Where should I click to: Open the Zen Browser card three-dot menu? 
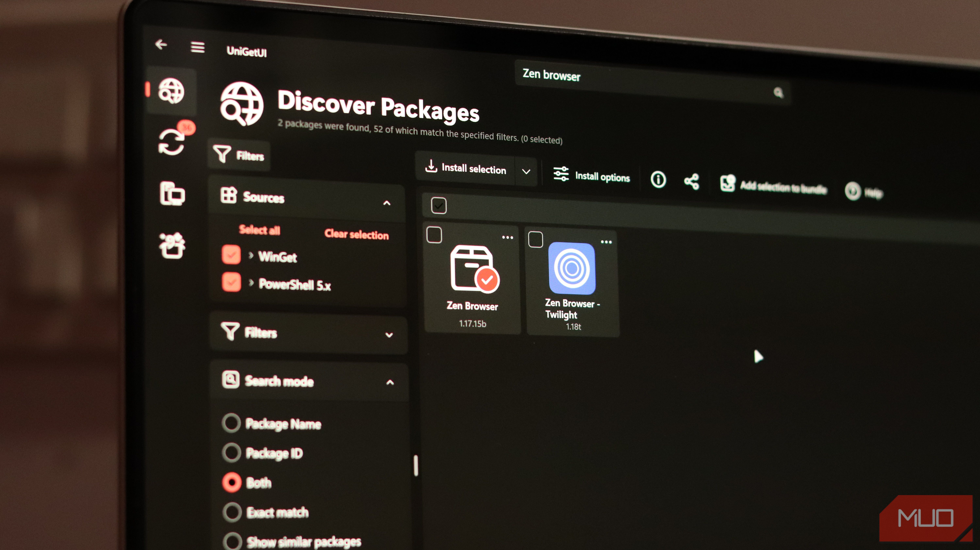508,237
